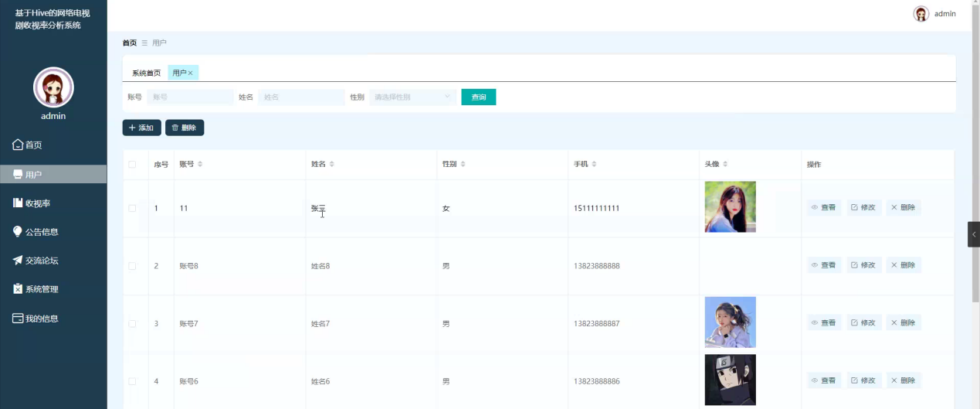Click the icon beside 系统管理

[18, 289]
